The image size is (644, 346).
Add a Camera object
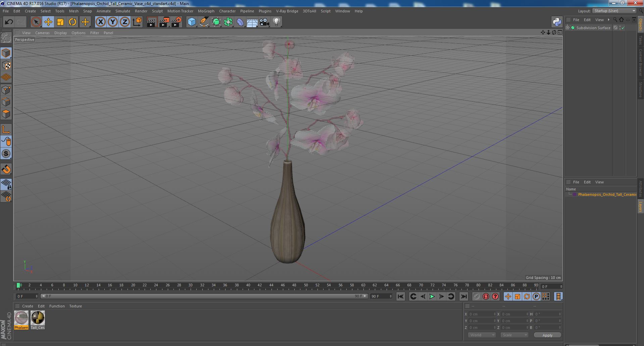click(264, 22)
